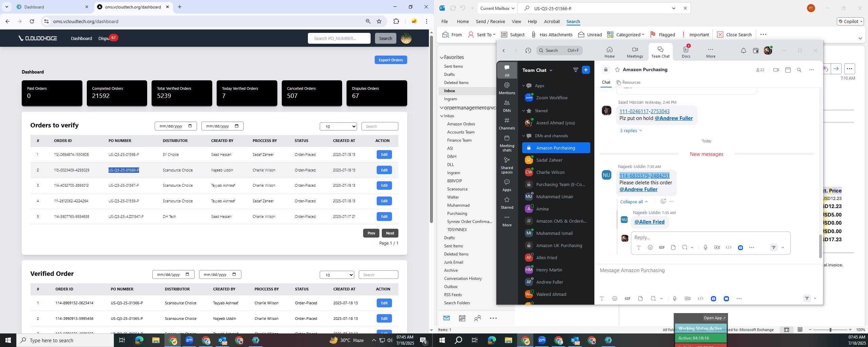Click Next in Orders to verify pagination
This screenshot has width=868, height=347.
[390, 233]
